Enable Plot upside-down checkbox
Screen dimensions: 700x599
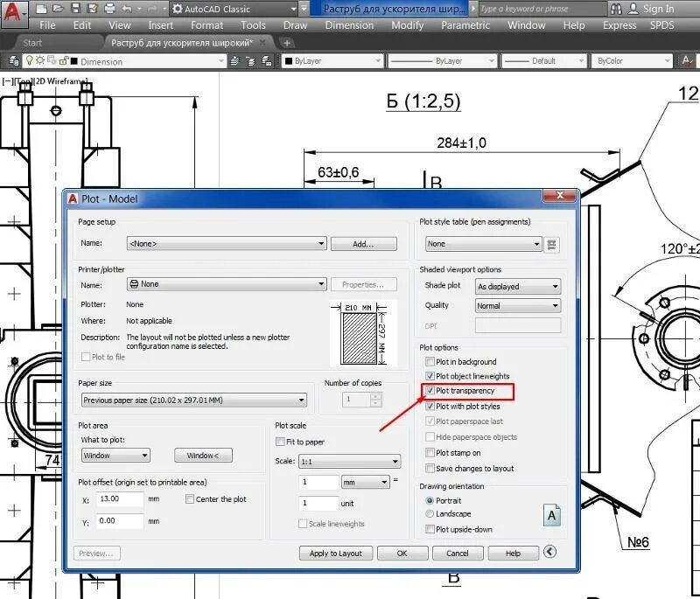click(x=430, y=529)
